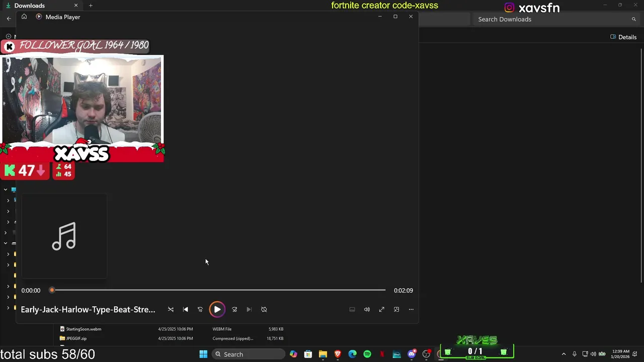Click the File Explorer vertical scrollbar
The height and width of the screenshot is (362, 644).
(x=641, y=166)
